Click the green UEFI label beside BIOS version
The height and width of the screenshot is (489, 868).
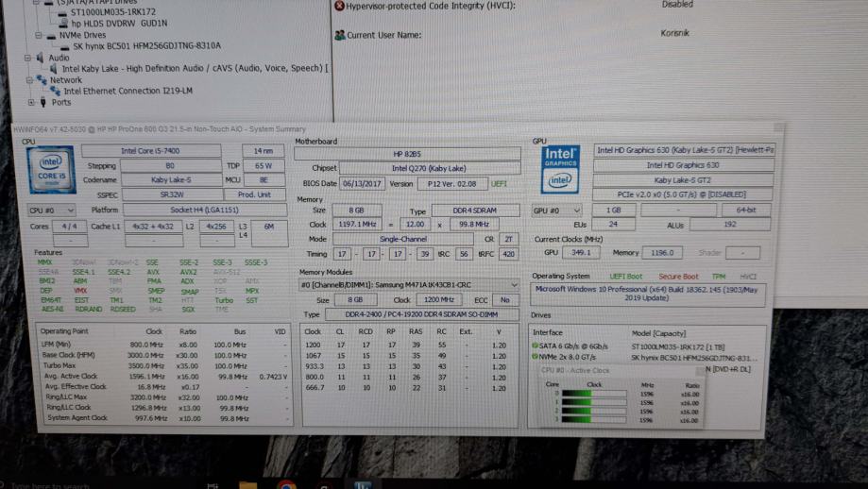pyautogui.click(x=499, y=184)
